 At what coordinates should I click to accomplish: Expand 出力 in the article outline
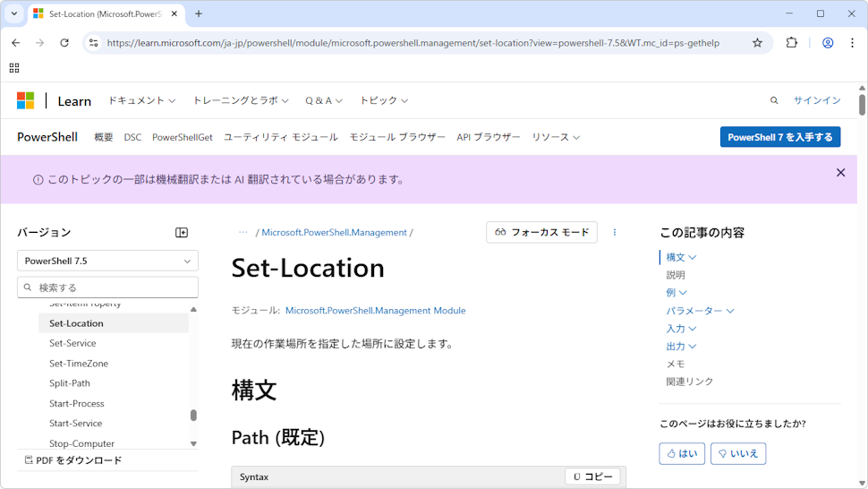pyautogui.click(x=681, y=346)
